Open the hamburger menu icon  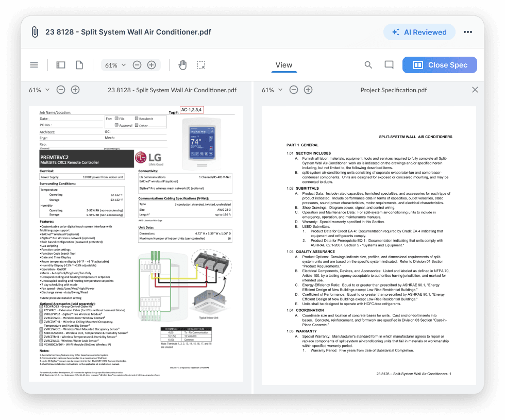(x=34, y=64)
